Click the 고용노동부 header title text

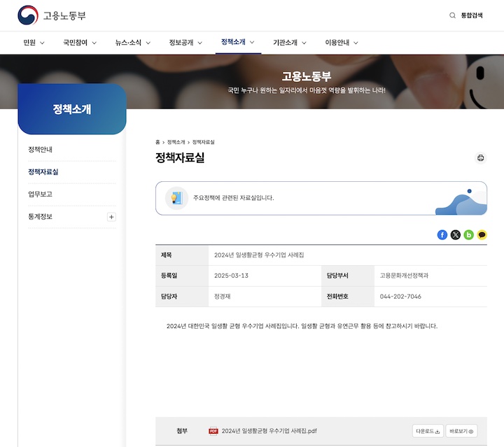point(307,76)
